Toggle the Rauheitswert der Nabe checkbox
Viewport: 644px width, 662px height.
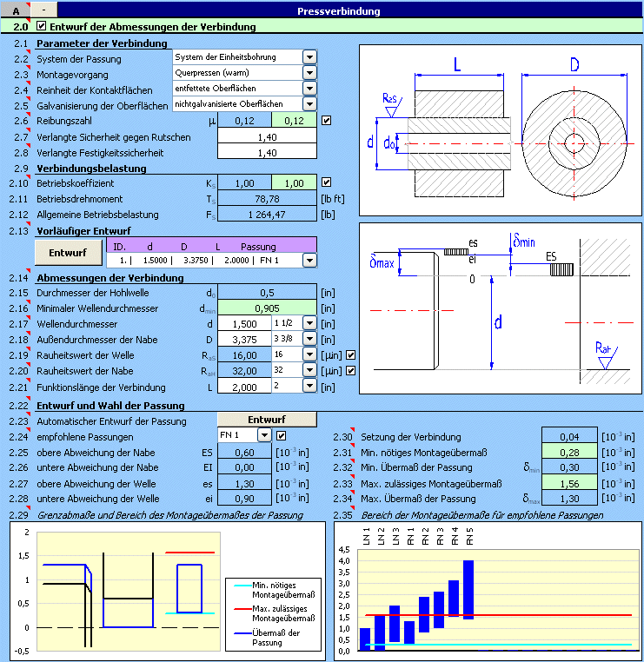[x=350, y=371]
